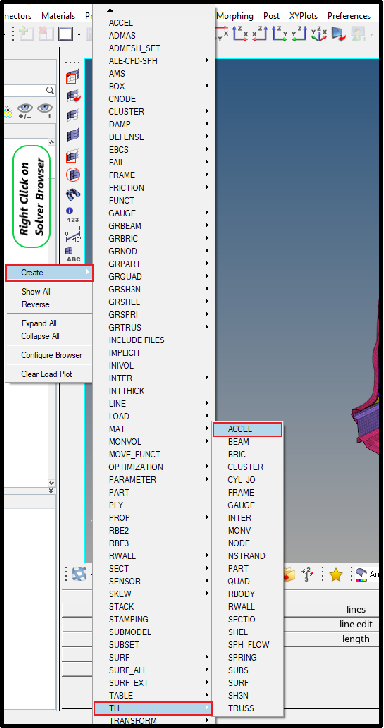This screenshot has height=728, width=384.
Task: Expand the FRICTION submenu
Action: [x=154, y=188]
